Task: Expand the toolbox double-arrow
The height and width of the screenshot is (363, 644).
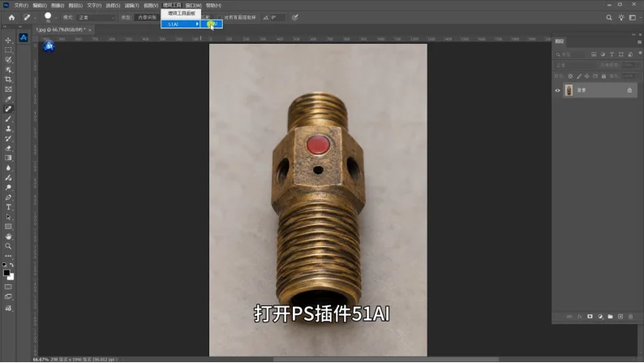Action: pos(5,26)
